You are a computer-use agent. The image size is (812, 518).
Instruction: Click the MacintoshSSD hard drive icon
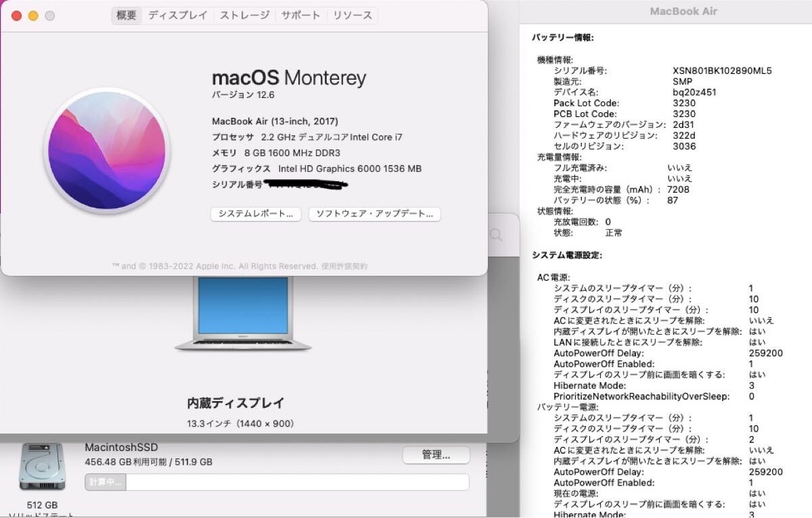[x=42, y=467]
